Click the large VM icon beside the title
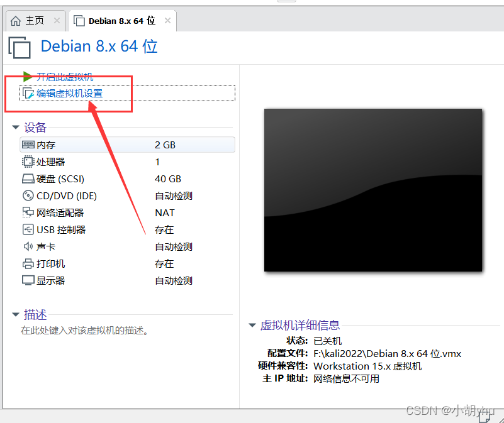 [20, 48]
